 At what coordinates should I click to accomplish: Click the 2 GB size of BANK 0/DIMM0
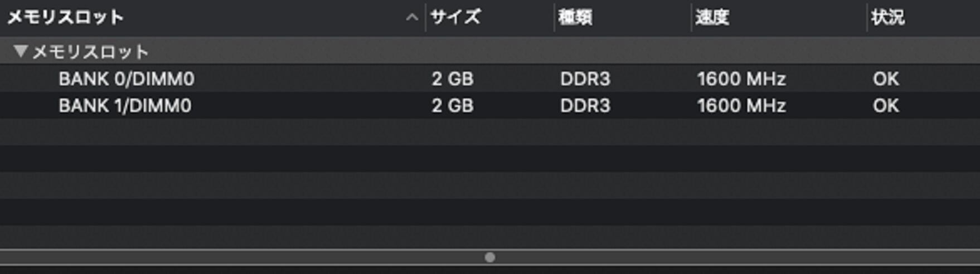pos(452,79)
